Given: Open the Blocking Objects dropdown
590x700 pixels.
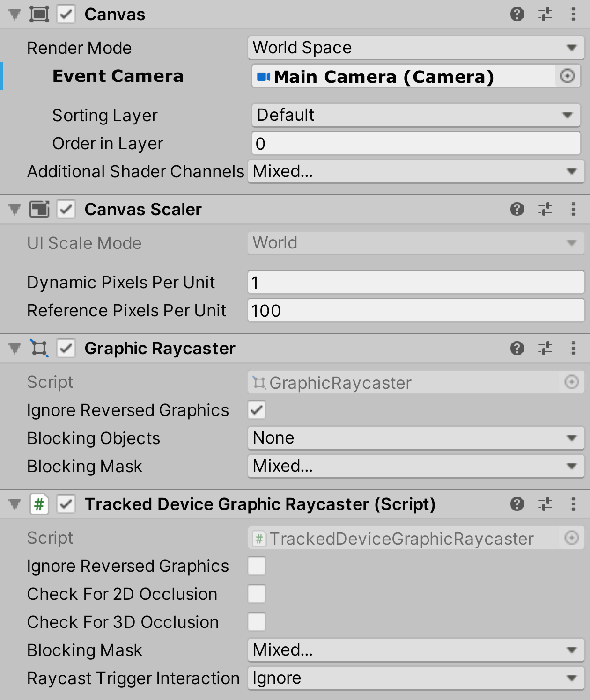Looking at the screenshot, I should click(x=415, y=438).
